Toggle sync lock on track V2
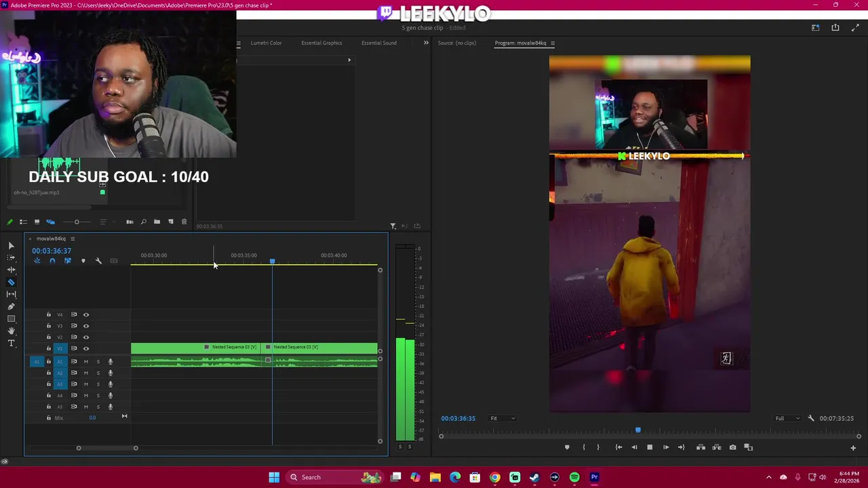Image resolution: width=868 pixels, height=488 pixels. coord(74,337)
